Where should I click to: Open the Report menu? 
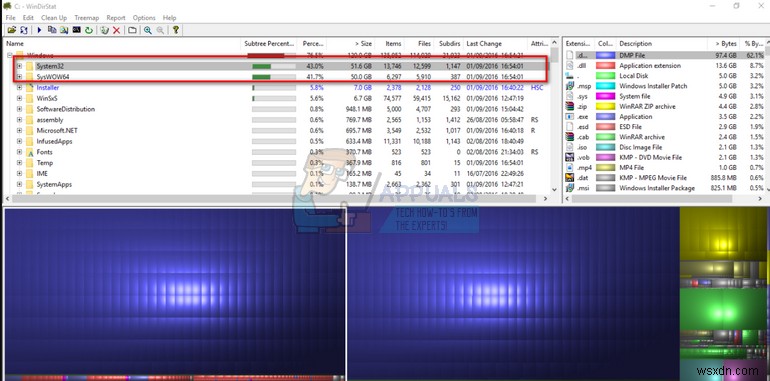[116, 18]
